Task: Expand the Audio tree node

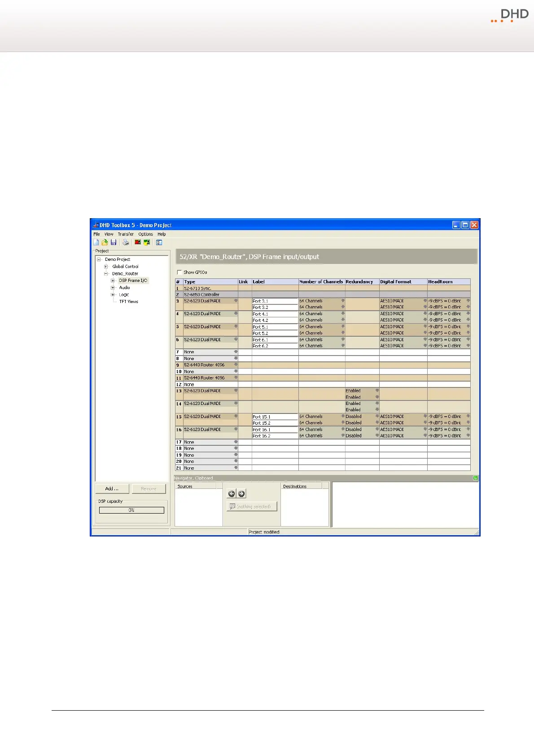Action: (113, 288)
